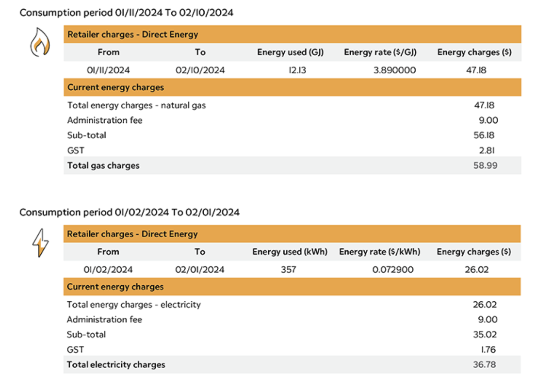This screenshot has height=392, width=553.
Task: Click 'Total energy charges - electricity' line
Action: [x=134, y=305]
